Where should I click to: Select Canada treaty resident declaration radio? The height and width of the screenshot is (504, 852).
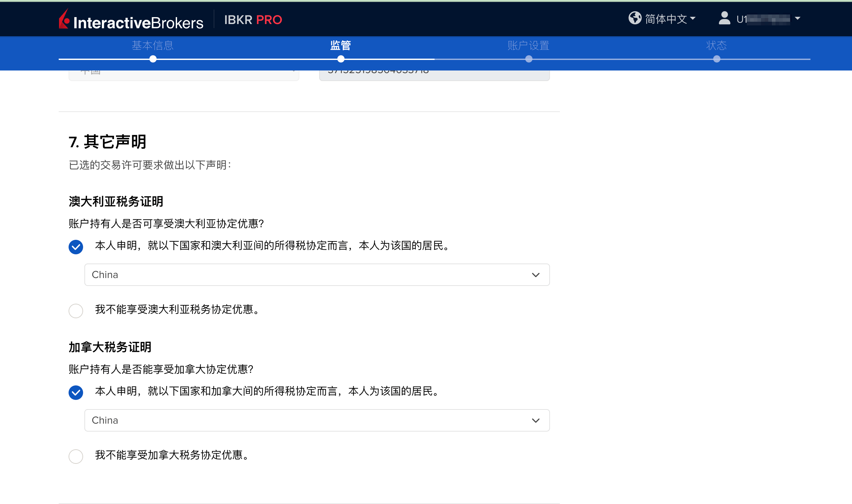click(x=76, y=393)
